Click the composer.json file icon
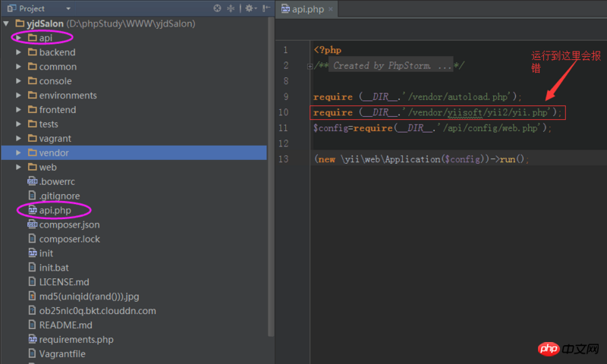 (x=33, y=224)
